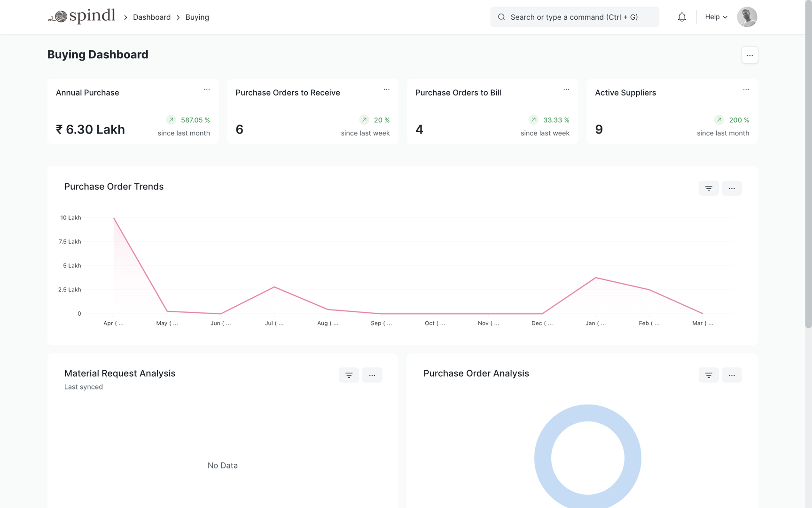812x508 pixels.
Task: Open Active Suppliers card title
Action: click(x=625, y=93)
